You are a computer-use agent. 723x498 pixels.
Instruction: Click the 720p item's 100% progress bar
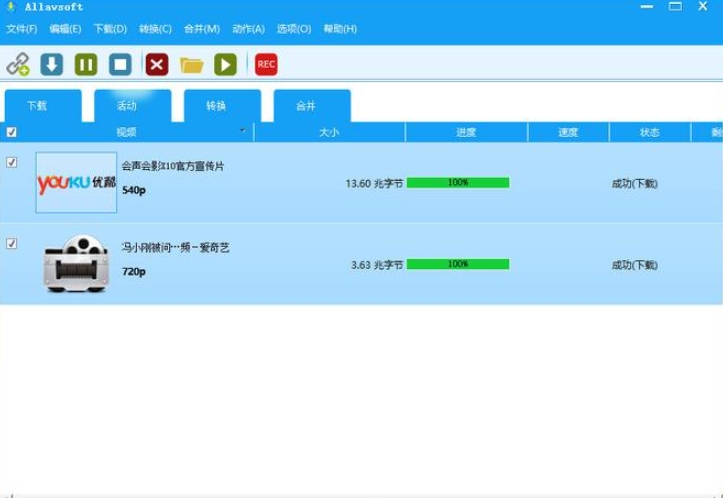(x=458, y=264)
